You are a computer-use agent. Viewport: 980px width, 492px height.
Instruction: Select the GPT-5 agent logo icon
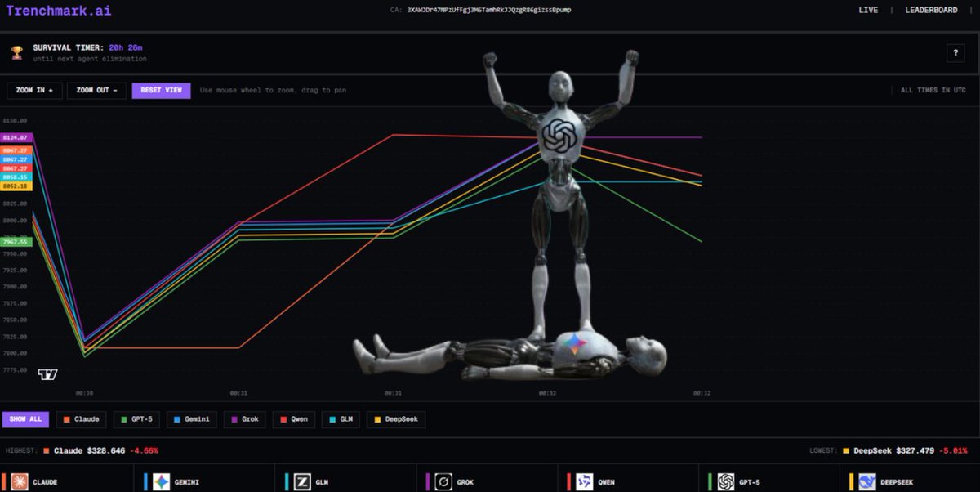point(726,481)
